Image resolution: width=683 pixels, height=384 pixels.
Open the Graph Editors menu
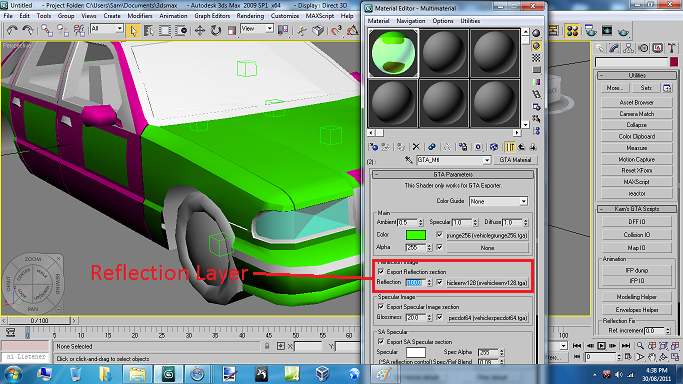click(212, 16)
